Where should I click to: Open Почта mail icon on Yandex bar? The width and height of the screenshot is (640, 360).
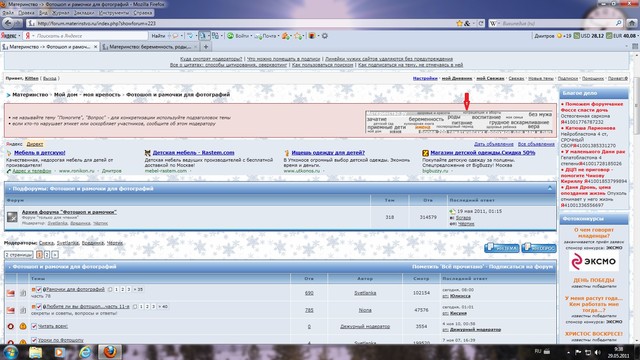pos(258,36)
